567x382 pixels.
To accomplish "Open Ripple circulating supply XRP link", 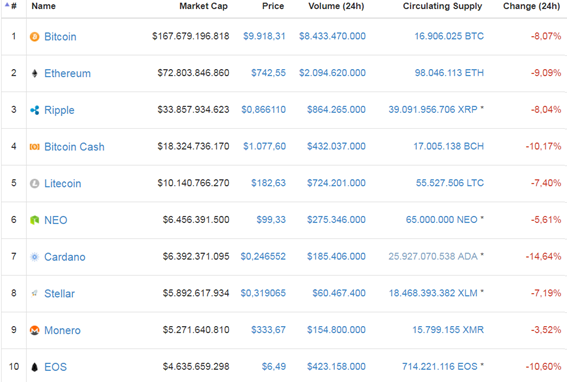I will point(433,110).
